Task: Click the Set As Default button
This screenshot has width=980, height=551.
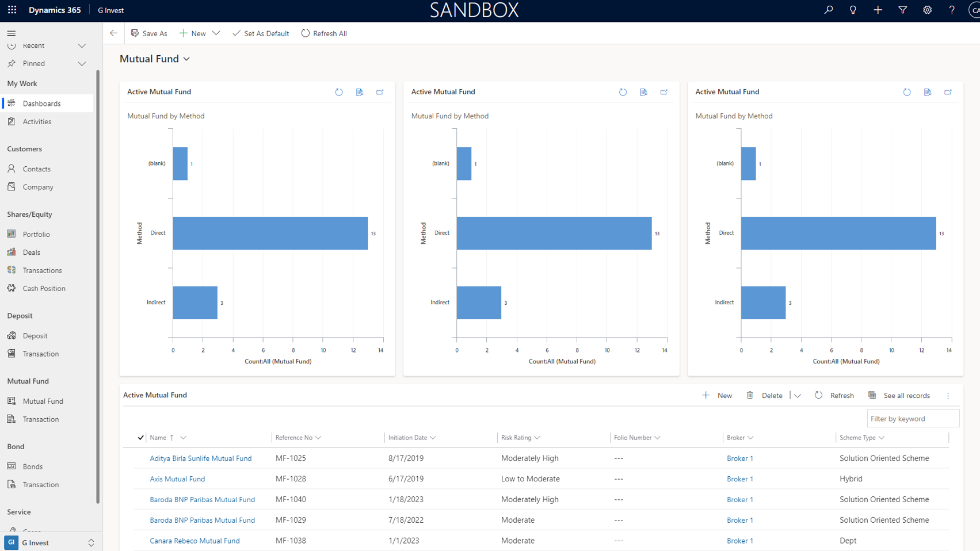Action: click(261, 33)
